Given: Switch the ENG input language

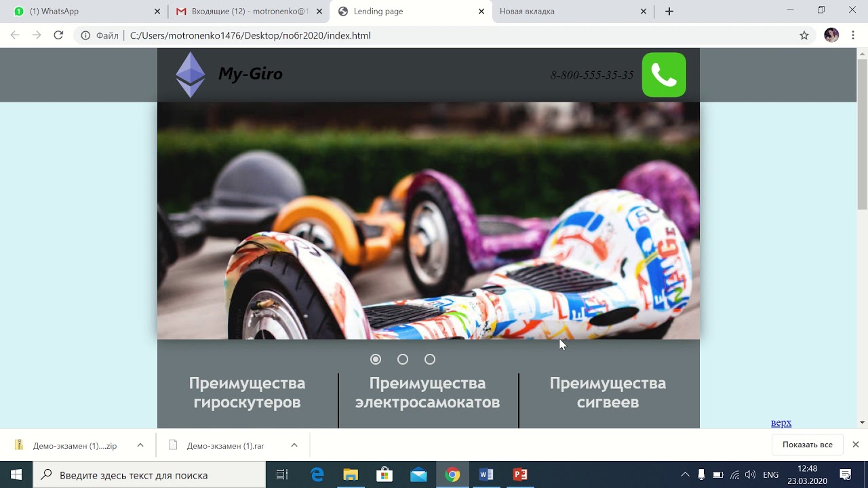Looking at the screenshot, I should click(x=771, y=474).
